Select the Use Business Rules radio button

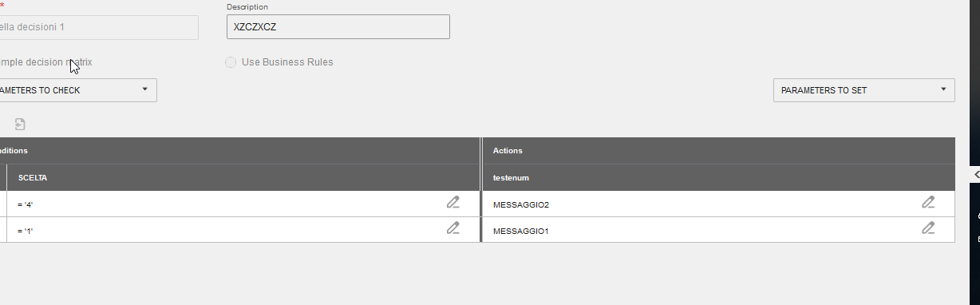(231, 62)
